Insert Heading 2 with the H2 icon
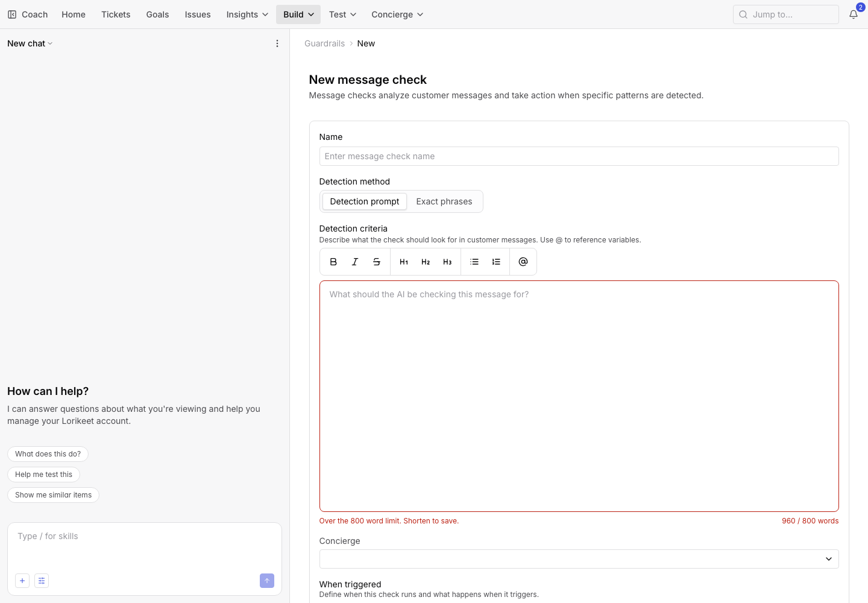The image size is (868, 603). [x=426, y=262]
